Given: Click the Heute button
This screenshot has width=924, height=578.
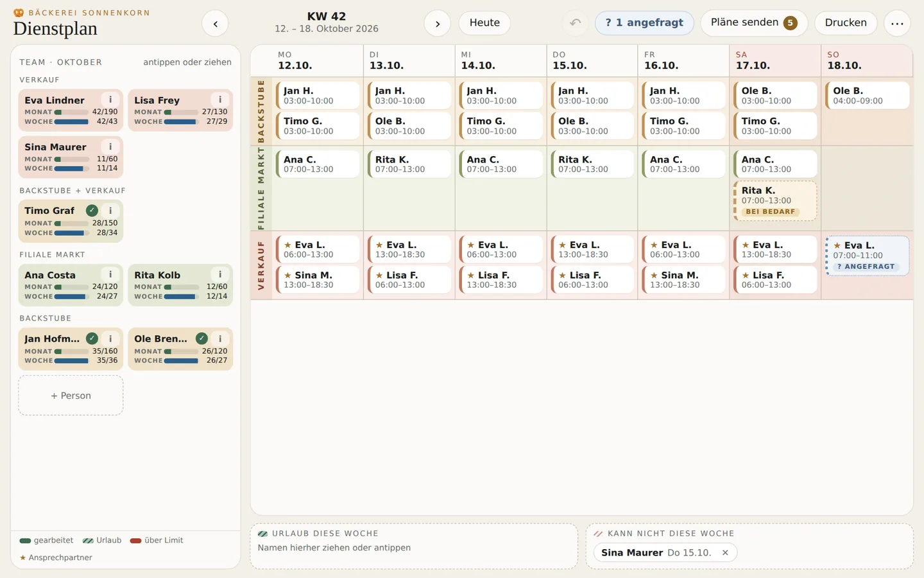Looking at the screenshot, I should click(x=484, y=22).
